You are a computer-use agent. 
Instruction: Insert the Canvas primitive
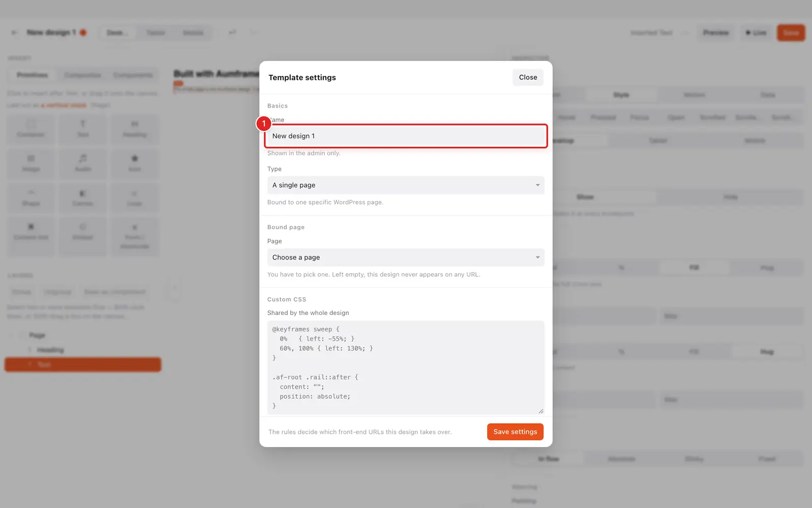(x=83, y=198)
